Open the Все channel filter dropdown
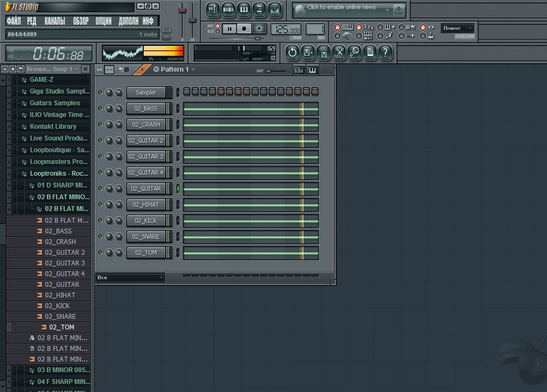 (x=130, y=278)
